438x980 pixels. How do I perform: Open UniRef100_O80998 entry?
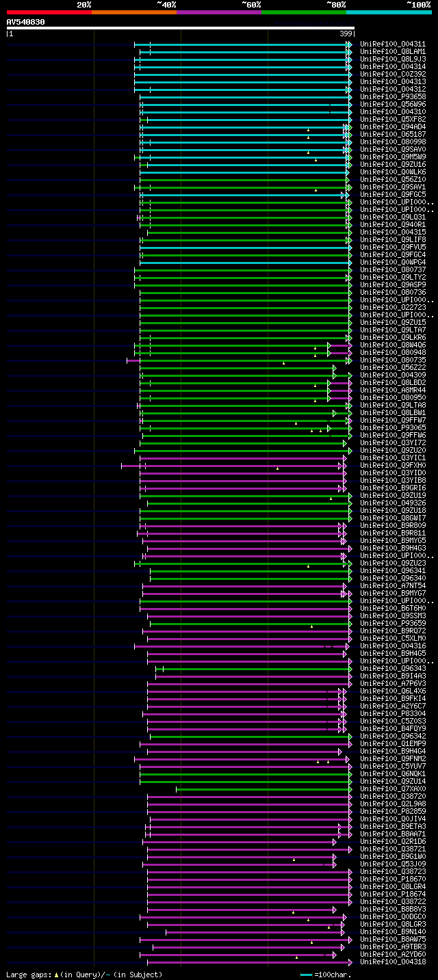(x=393, y=142)
